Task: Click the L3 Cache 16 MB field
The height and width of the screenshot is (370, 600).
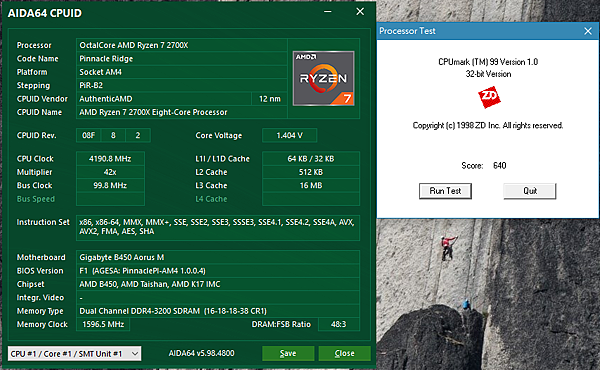Action: click(311, 185)
